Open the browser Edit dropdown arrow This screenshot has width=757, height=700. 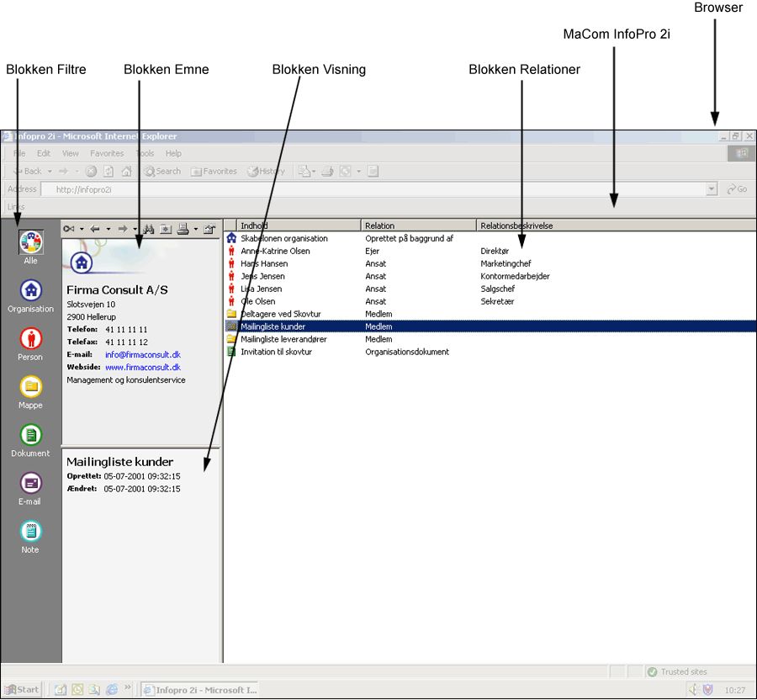(x=358, y=172)
